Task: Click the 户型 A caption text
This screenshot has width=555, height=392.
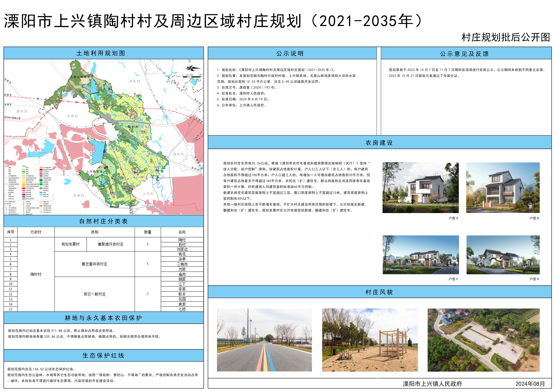Action: [x=453, y=218]
